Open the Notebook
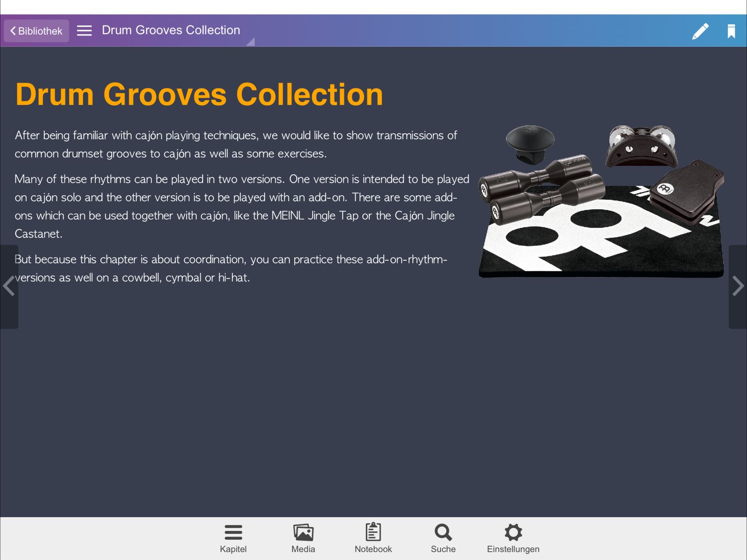 pos(373,538)
